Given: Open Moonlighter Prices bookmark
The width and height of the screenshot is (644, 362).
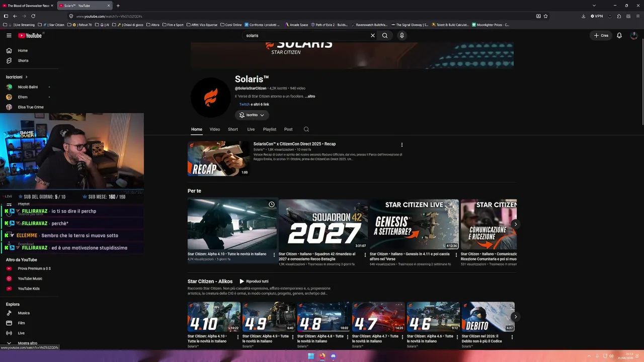Looking at the screenshot, I should point(491,25).
